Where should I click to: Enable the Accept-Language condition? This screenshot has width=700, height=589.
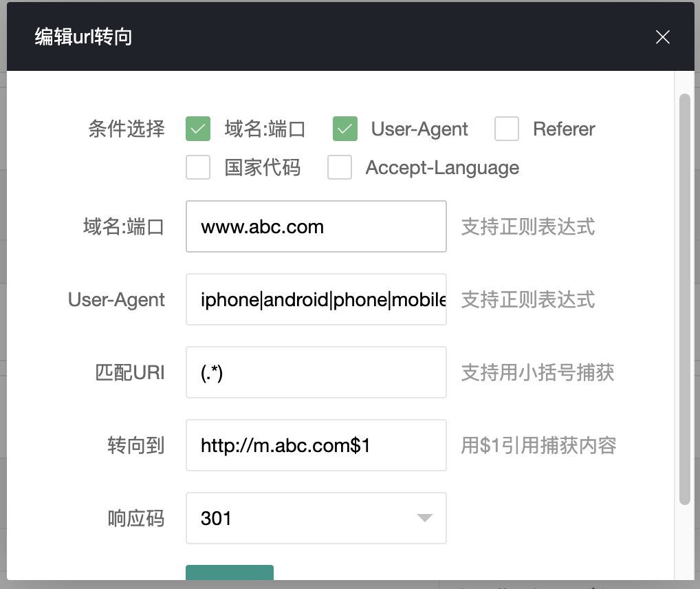pyautogui.click(x=340, y=167)
